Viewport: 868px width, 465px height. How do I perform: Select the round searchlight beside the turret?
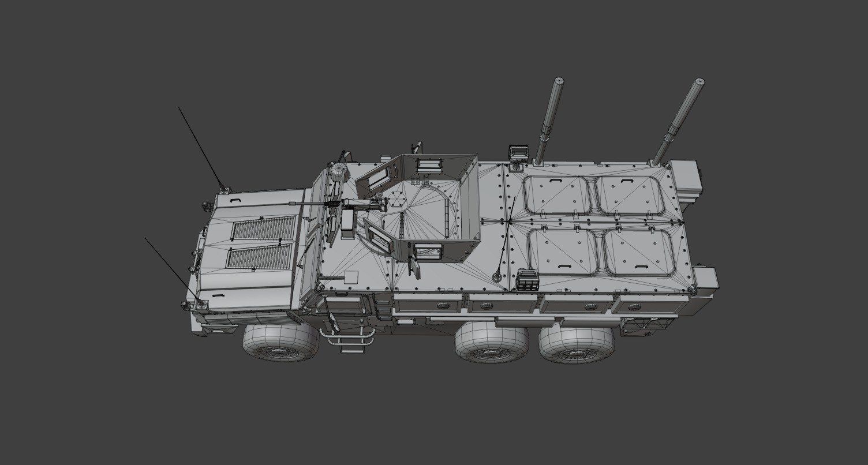coord(338,171)
